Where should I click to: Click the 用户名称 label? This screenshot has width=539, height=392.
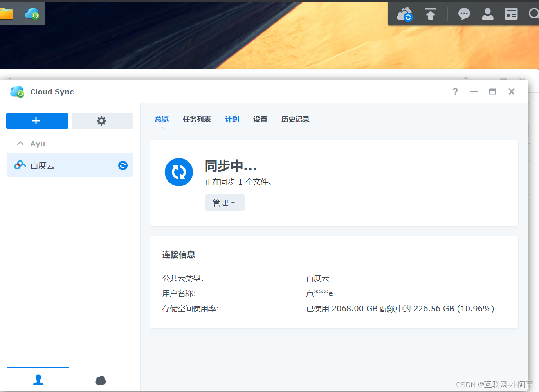179,293
